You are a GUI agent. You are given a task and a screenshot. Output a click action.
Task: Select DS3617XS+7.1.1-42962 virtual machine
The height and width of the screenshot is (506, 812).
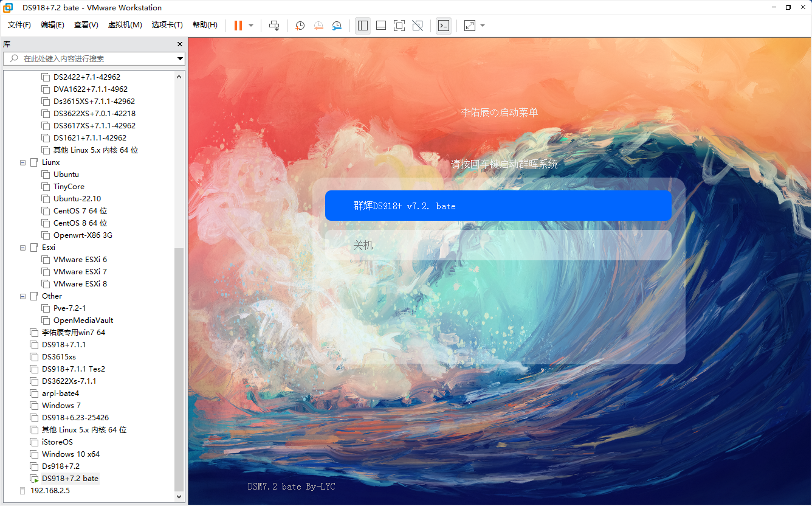[94, 126]
